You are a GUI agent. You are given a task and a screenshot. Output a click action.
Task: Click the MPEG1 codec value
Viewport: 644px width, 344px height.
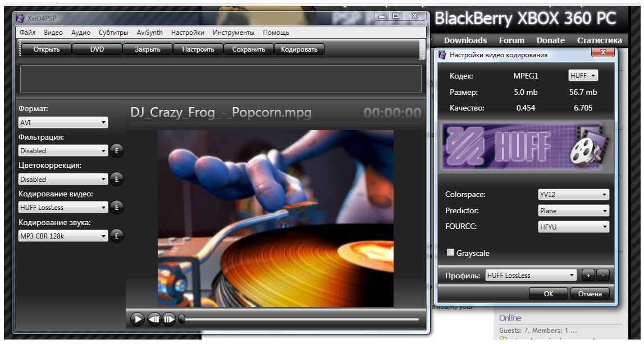pos(526,76)
